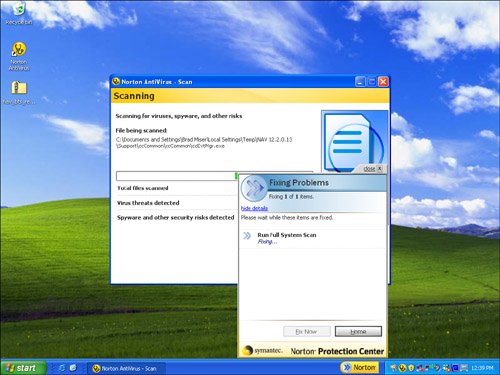Click the 'Total files scanned' label
Viewport: 500px width, 375px height.
[x=143, y=188]
